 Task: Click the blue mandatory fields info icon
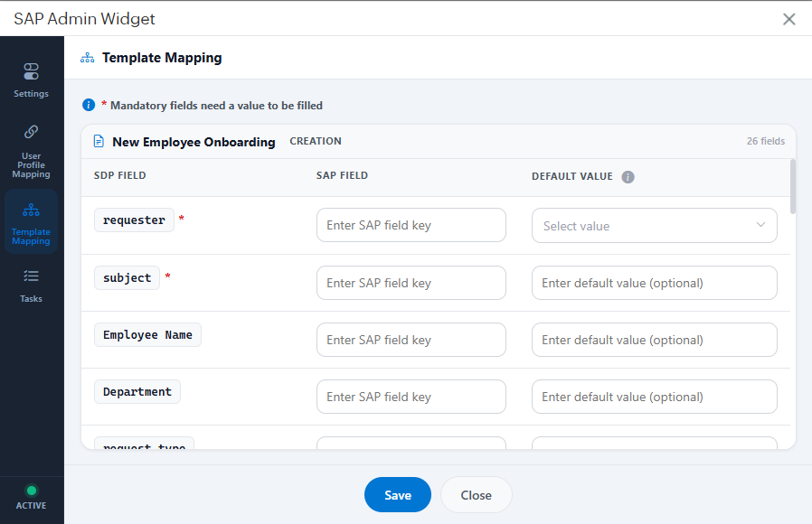pos(89,105)
